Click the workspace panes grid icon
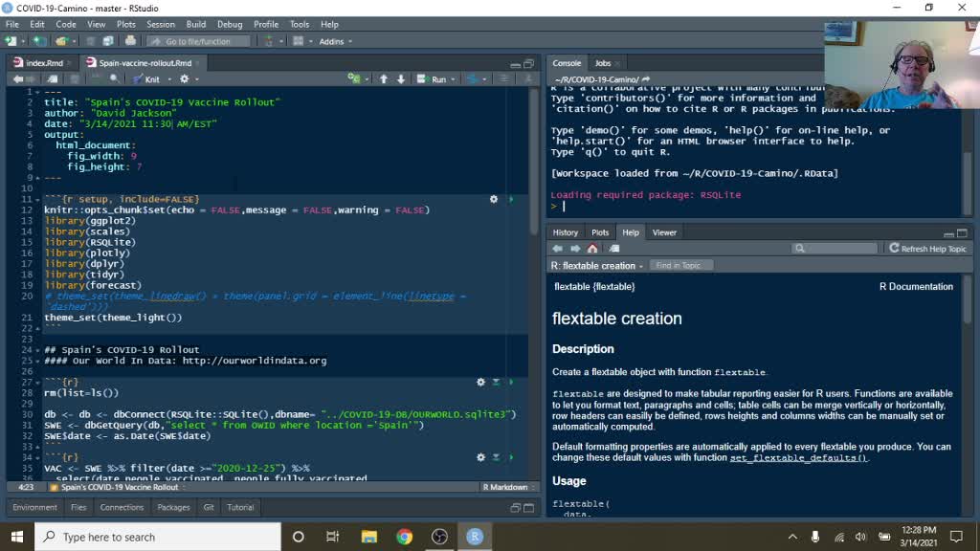The image size is (980, 551). pos(299,41)
